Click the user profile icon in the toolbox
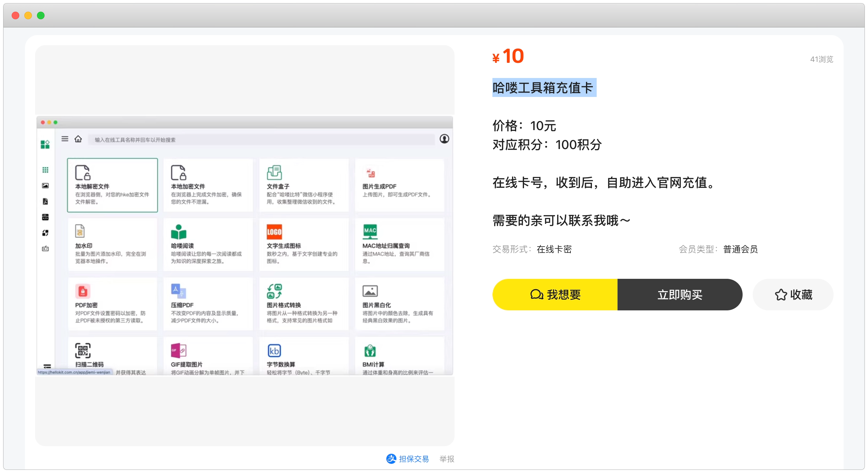 [444, 139]
